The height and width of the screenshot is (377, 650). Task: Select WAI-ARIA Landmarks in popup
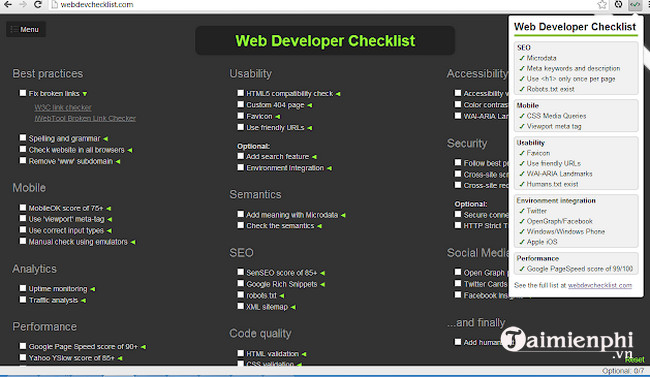[559, 174]
